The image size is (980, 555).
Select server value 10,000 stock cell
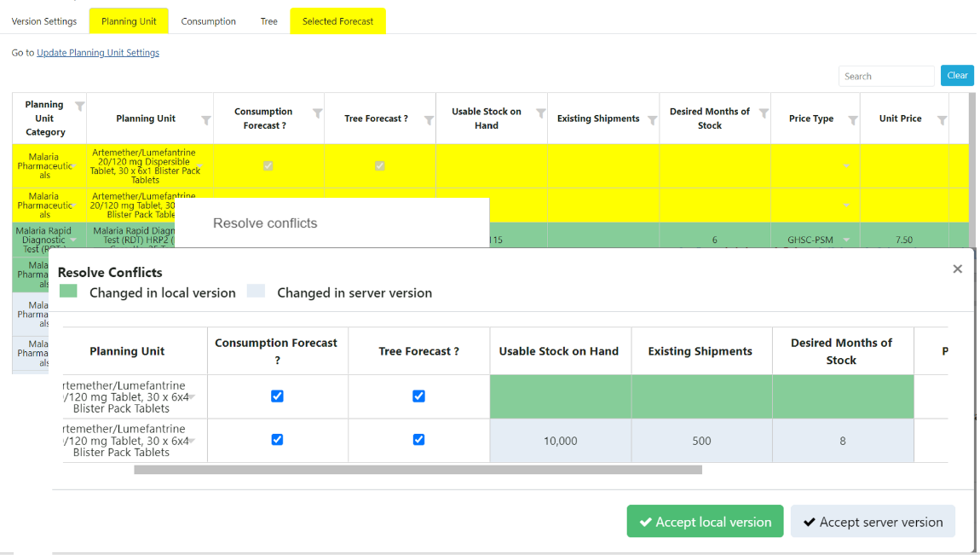pos(561,441)
